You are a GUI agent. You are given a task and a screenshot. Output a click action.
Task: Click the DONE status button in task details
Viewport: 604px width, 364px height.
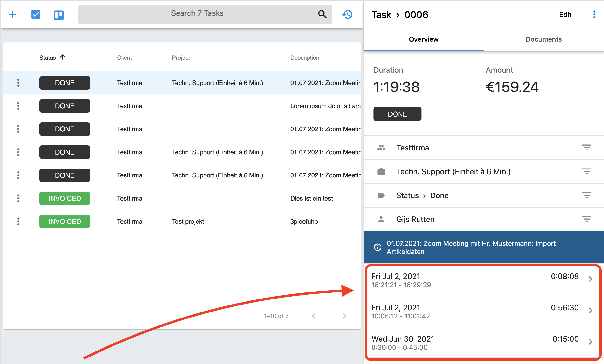397,114
